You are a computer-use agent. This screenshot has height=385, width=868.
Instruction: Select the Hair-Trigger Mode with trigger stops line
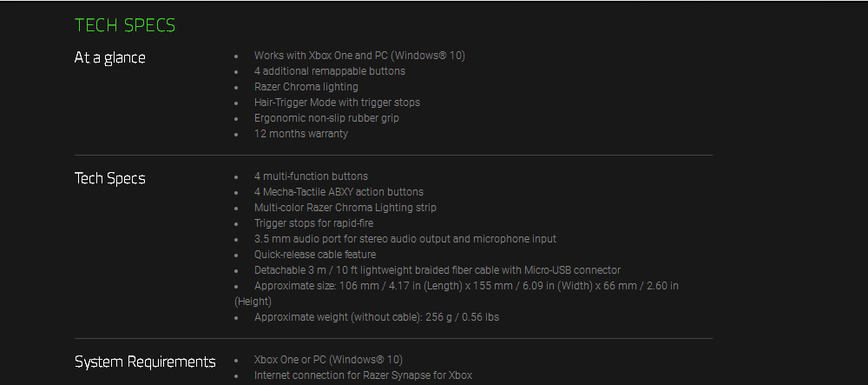point(337,103)
